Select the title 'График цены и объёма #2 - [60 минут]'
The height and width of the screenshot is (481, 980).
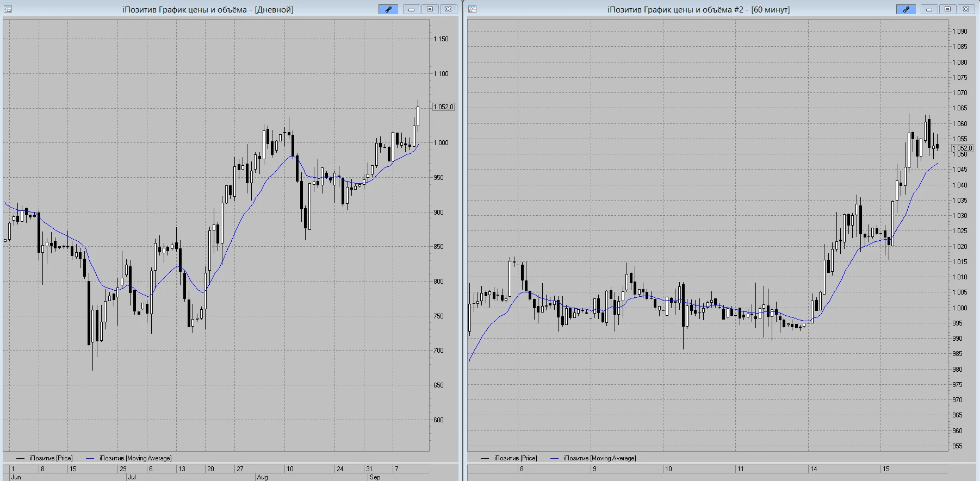coord(717,10)
